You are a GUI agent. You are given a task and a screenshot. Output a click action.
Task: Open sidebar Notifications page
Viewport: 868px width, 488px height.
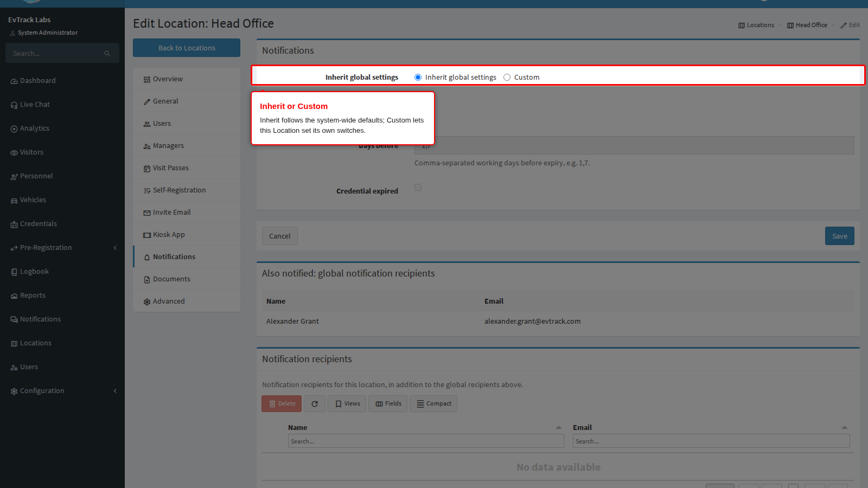coord(36,319)
